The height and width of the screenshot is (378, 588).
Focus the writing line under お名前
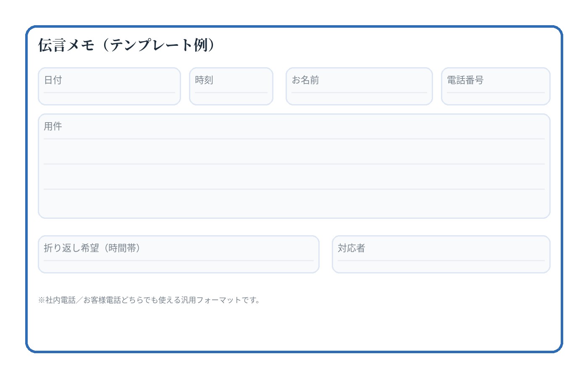[x=359, y=92]
